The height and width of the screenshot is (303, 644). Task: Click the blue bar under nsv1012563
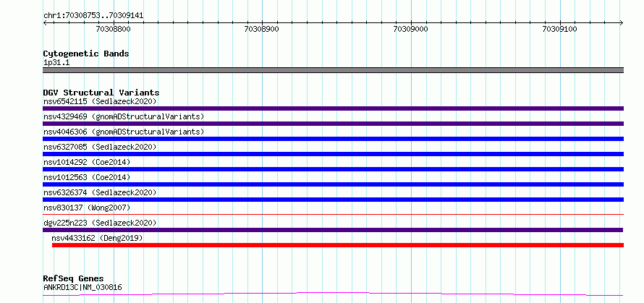click(333, 184)
